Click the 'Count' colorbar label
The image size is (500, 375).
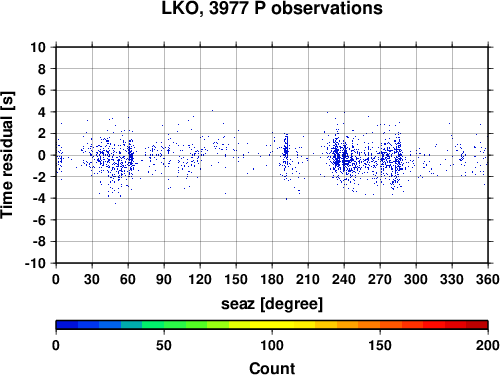click(272, 368)
